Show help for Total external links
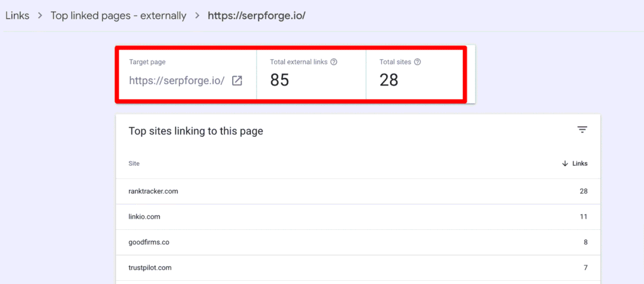Viewport: 644px width, 284px height. click(334, 62)
